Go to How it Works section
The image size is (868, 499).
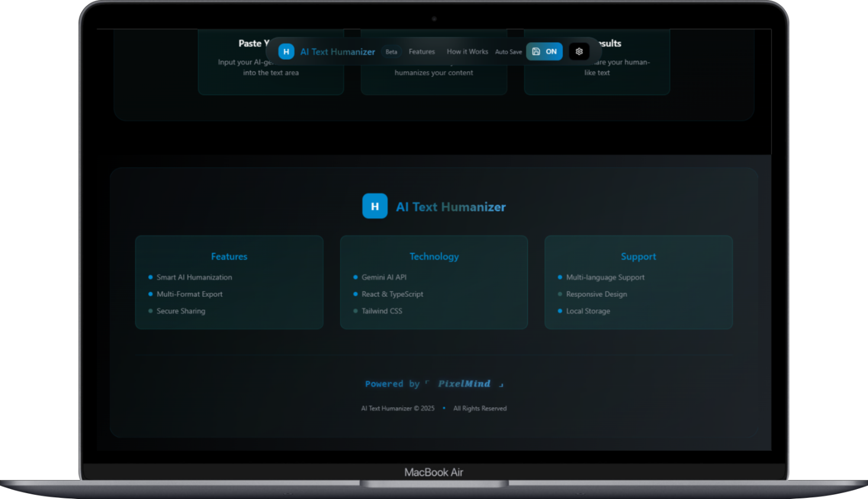[x=467, y=52]
